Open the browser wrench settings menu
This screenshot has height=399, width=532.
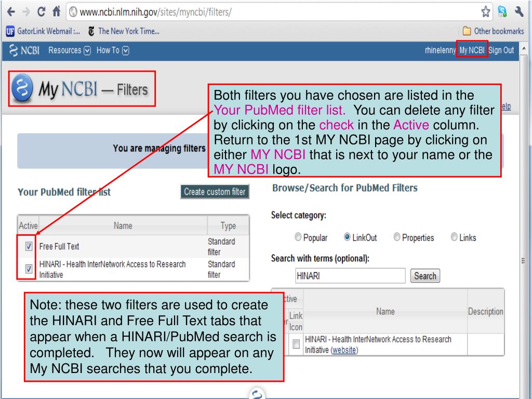519,11
